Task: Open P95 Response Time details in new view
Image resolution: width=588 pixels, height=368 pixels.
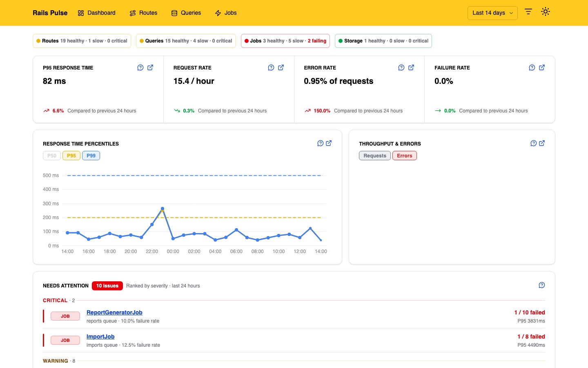Action: [x=150, y=67]
